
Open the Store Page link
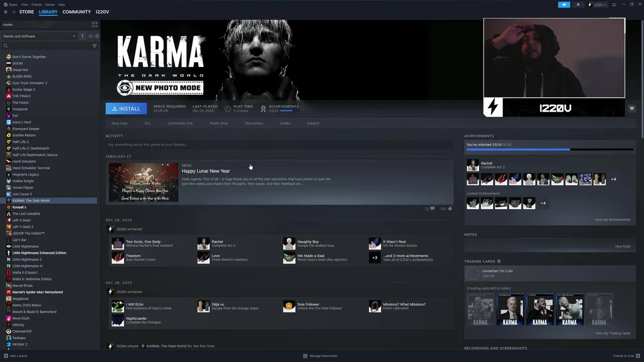(x=119, y=123)
